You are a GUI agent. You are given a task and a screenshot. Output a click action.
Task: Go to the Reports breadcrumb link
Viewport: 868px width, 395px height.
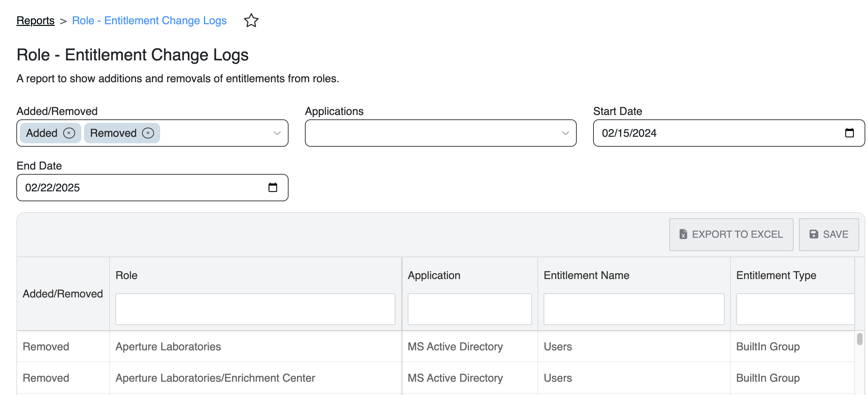36,20
